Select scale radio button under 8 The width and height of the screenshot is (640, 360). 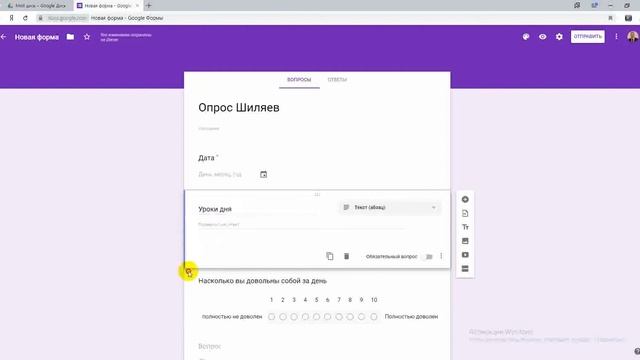[350, 317]
